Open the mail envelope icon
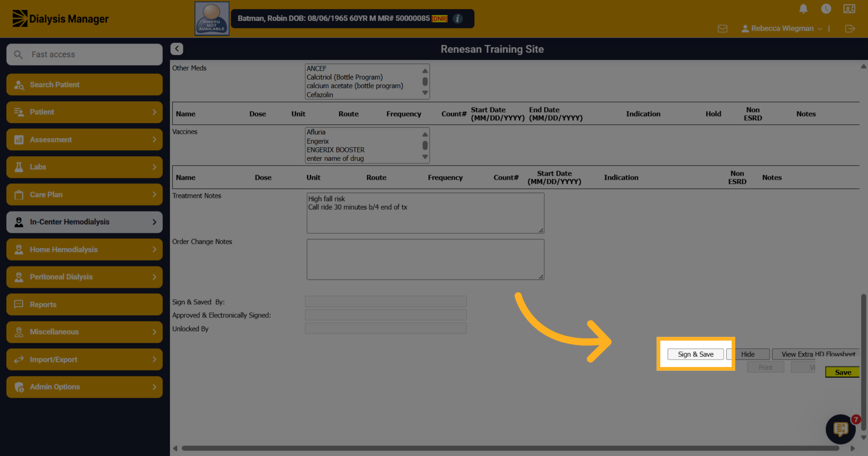Screen dimensions: 868x456 (x=723, y=29)
